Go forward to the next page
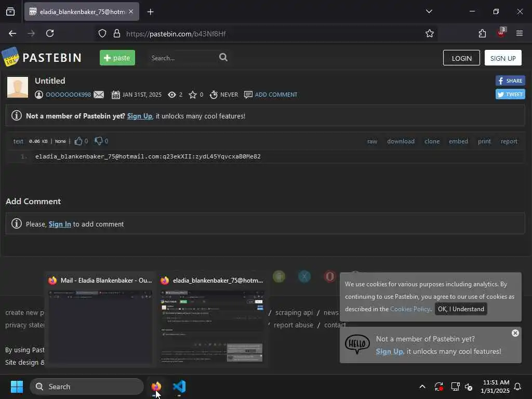The width and height of the screenshot is (532, 399). [31, 33]
